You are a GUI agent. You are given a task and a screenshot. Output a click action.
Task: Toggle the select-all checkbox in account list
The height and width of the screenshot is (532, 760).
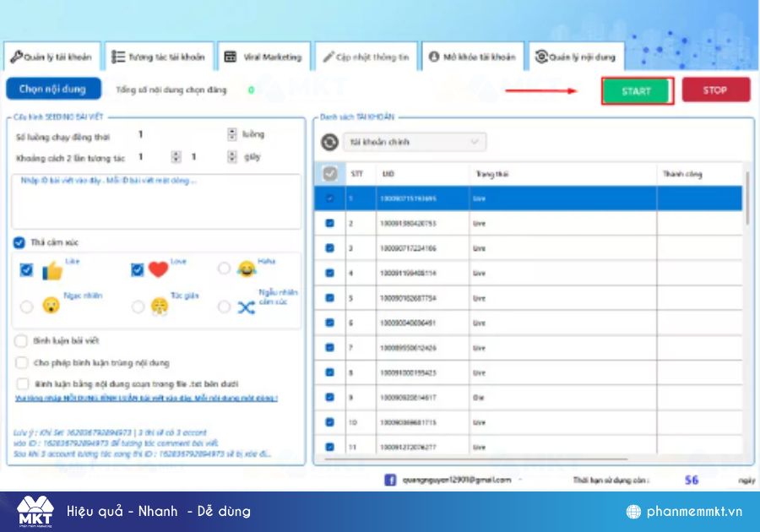click(329, 173)
